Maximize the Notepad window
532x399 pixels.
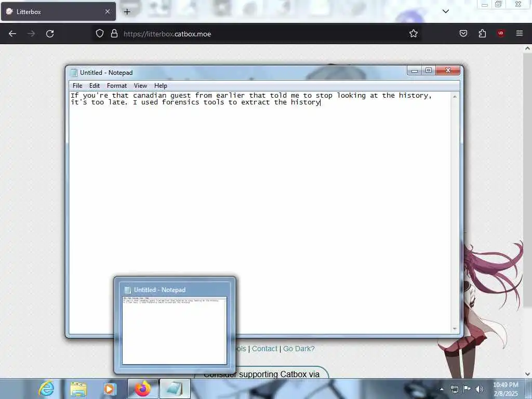tap(429, 71)
